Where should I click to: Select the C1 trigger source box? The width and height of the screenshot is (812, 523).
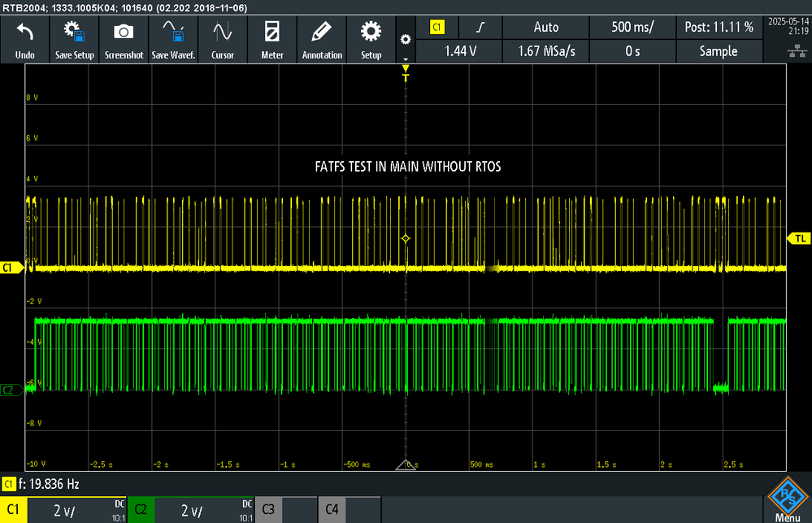tap(437, 28)
